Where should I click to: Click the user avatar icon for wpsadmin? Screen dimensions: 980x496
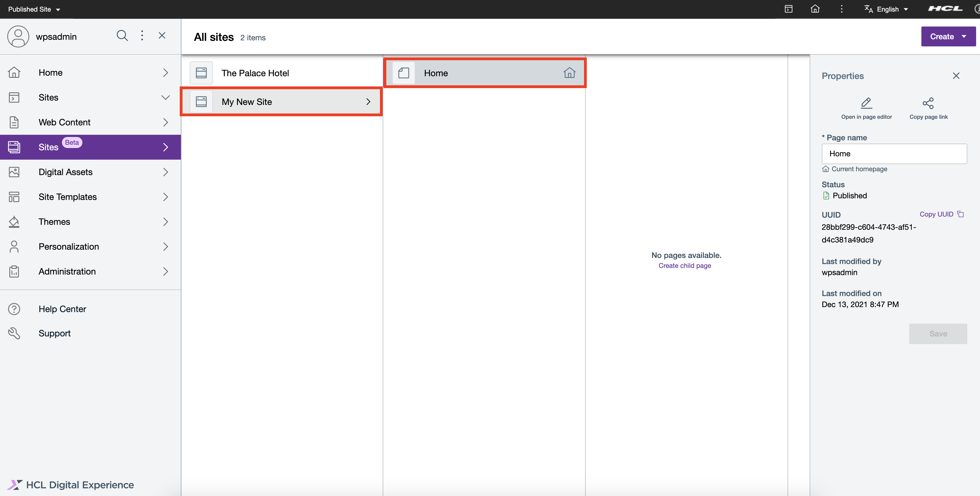18,36
